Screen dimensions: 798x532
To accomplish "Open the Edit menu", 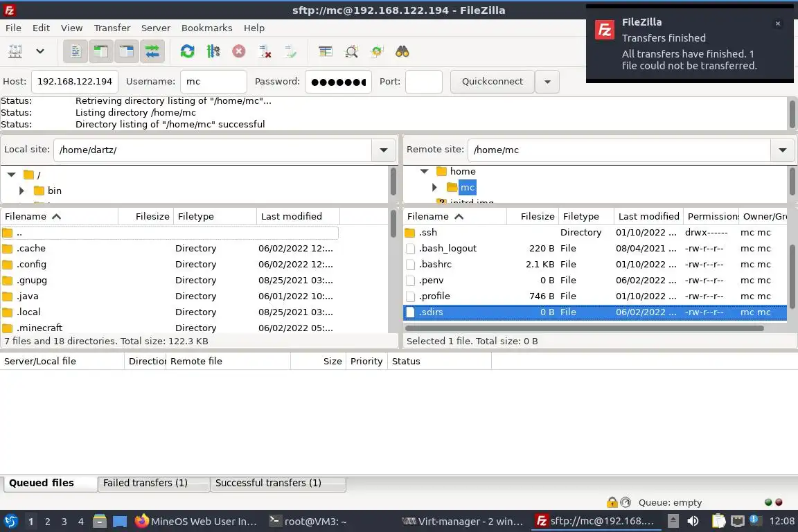I will coord(42,28).
